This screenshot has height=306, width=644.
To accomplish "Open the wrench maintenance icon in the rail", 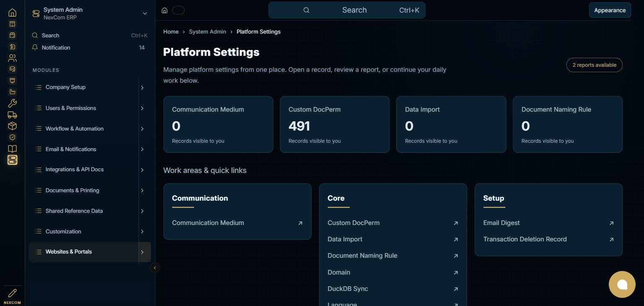I will [13, 103].
